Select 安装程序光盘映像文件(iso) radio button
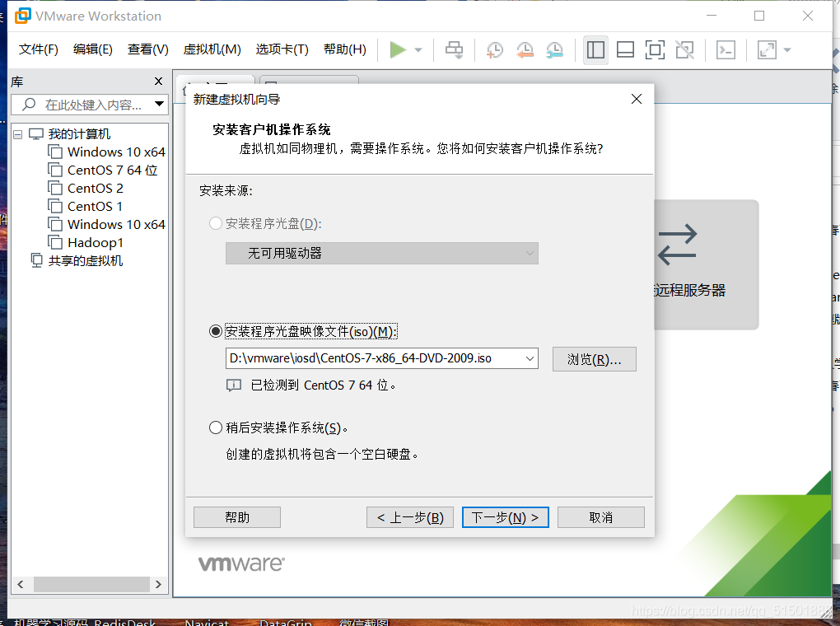Screen dimensions: 840x626 216,331
